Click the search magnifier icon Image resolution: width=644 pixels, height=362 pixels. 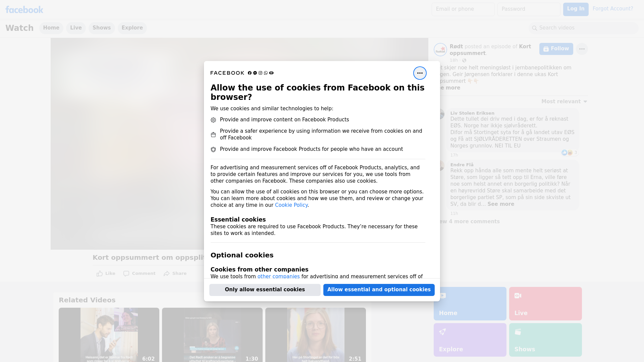click(535, 28)
